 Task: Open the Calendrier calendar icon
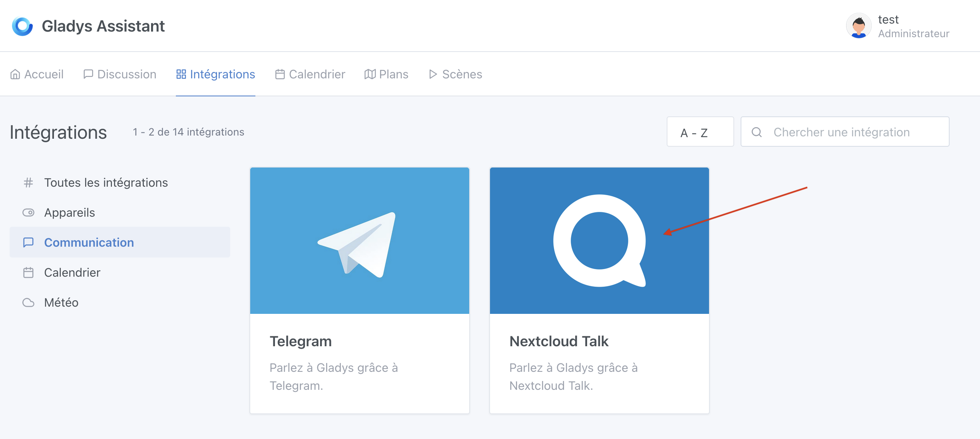click(280, 74)
